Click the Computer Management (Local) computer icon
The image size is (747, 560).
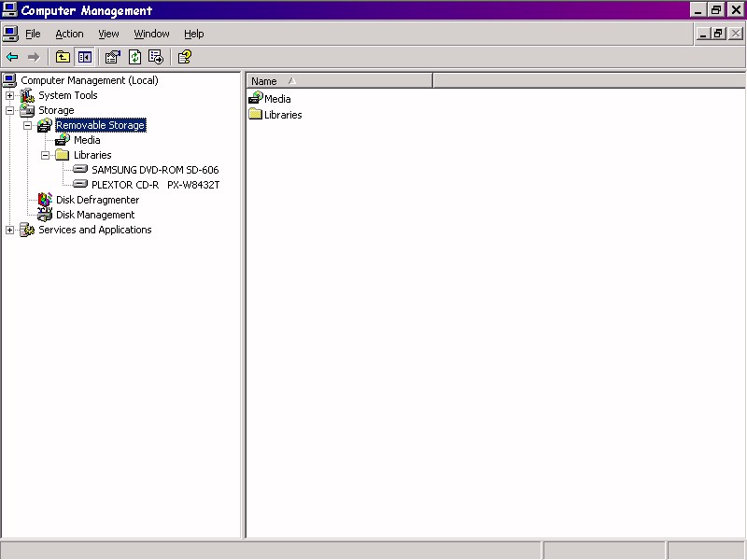(x=9, y=80)
